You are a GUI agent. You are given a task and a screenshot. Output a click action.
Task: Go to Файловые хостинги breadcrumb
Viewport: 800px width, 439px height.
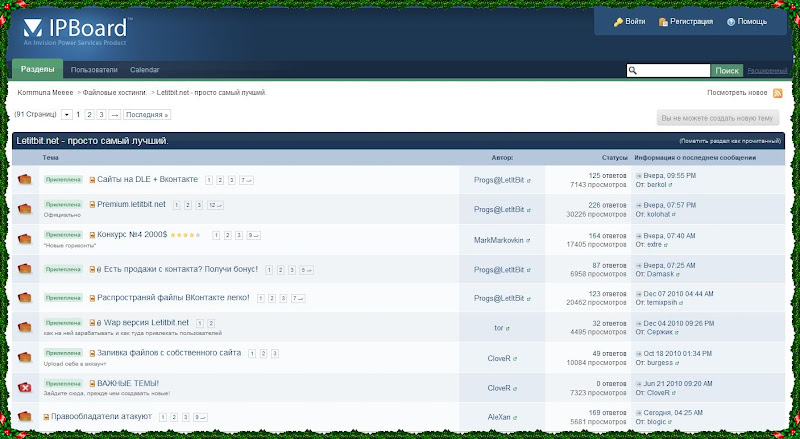tap(115, 93)
